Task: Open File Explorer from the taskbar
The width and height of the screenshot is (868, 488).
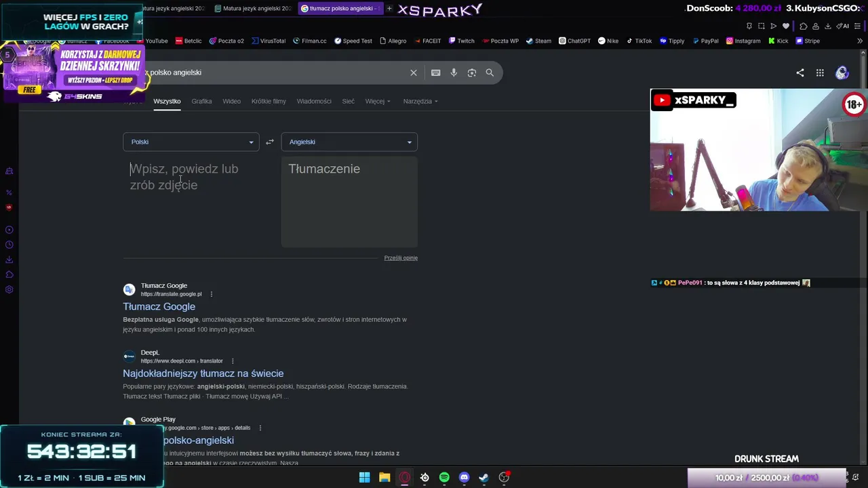Action: tap(384, 477)
